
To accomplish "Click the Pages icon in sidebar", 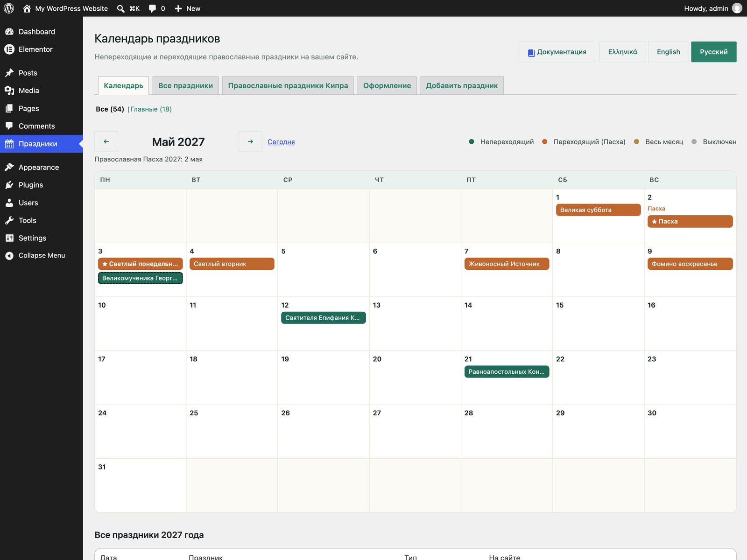I will coord(9,108).
